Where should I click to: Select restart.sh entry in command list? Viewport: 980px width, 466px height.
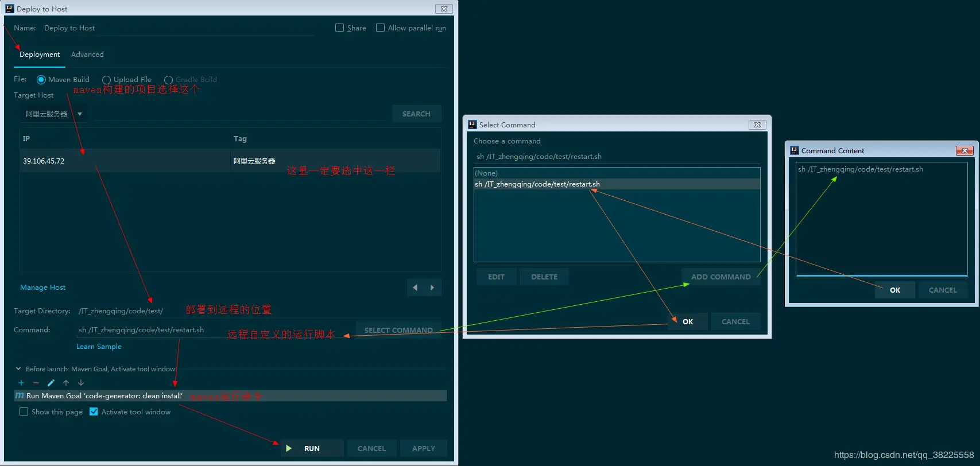tap(617, 184)
